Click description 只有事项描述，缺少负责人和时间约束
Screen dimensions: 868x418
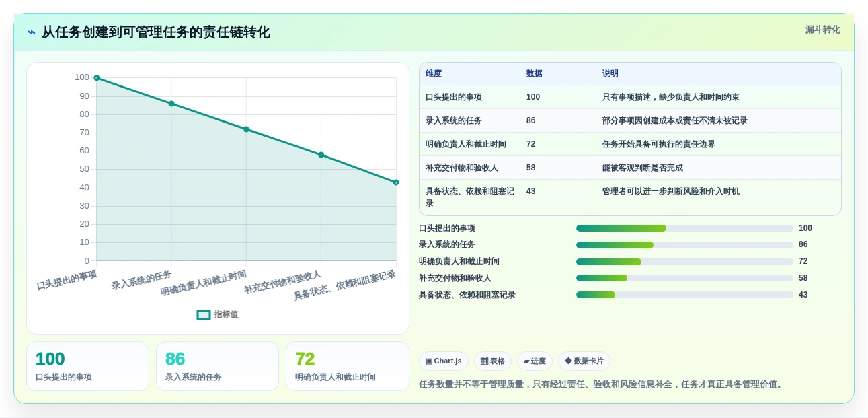pyautogui.click(x=671, y=98)
